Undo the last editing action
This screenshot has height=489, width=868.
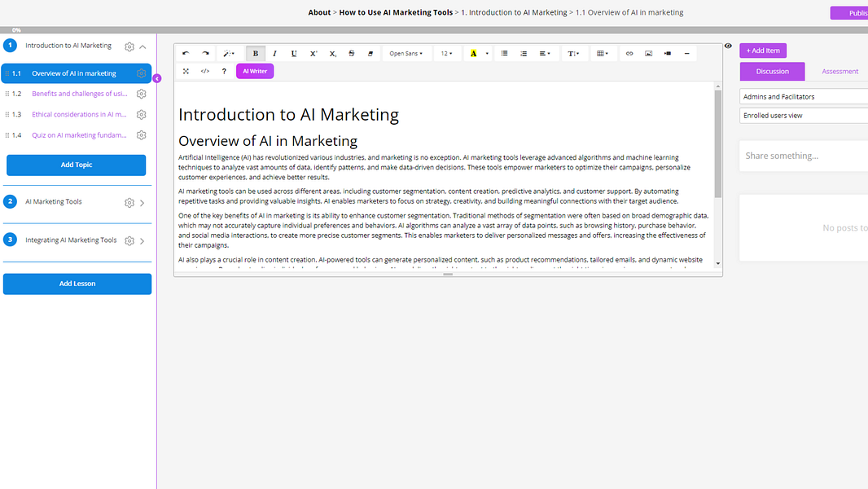click(x=186, y=53)
